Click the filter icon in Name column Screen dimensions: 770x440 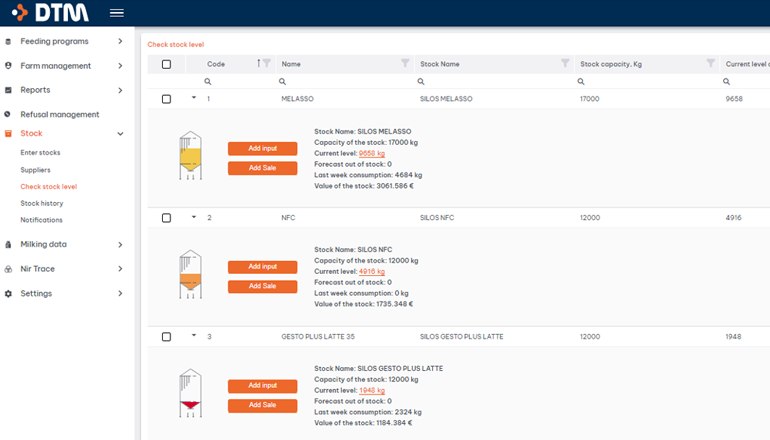(405, 63)
